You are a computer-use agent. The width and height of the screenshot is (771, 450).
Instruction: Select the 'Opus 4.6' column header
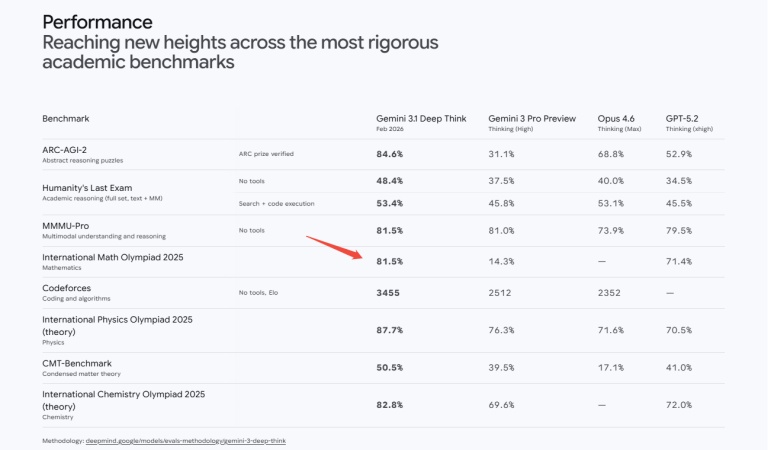point(616,119)
